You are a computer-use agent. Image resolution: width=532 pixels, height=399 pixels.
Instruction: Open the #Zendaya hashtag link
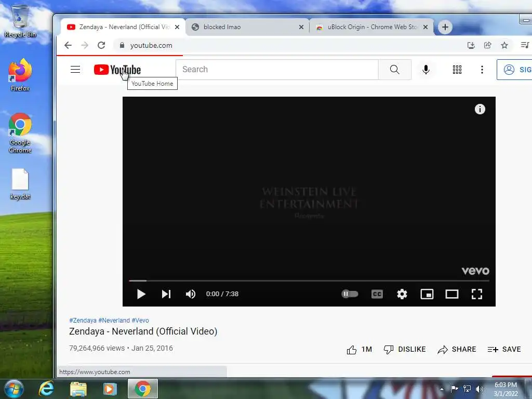(x=83, y=320)
